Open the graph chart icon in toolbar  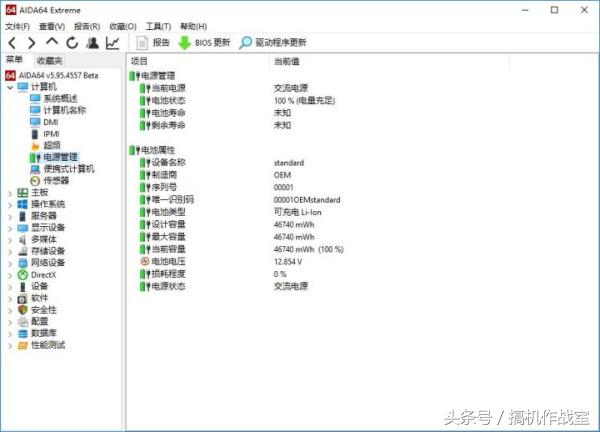[112, 43]
